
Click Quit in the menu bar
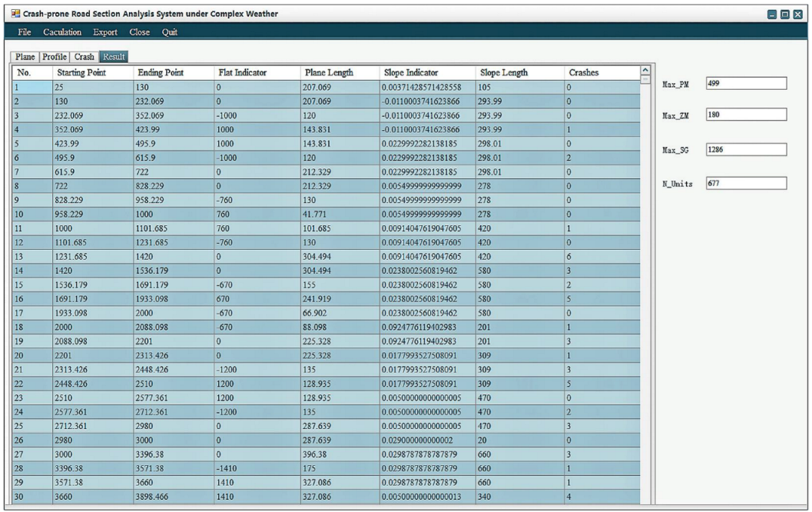click(169, 32)
